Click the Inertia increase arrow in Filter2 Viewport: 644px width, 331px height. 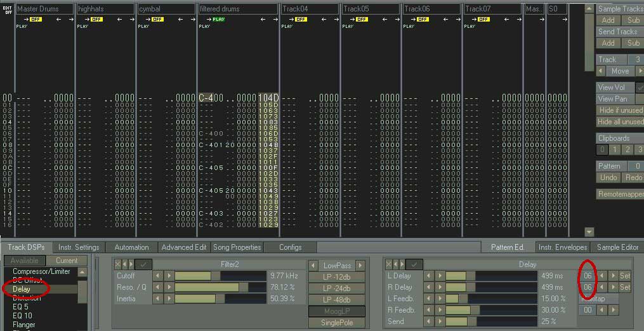click(x=168, y=299)
